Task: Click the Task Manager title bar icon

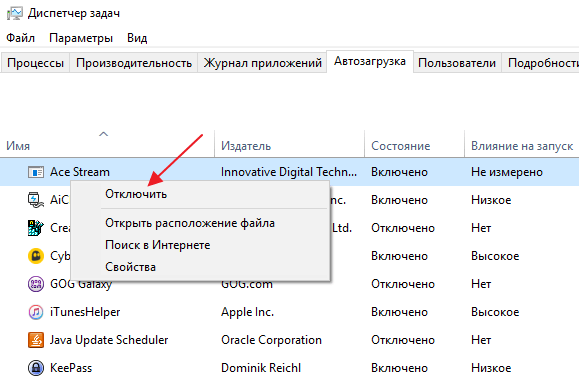Action: click(x=15, y=13)
